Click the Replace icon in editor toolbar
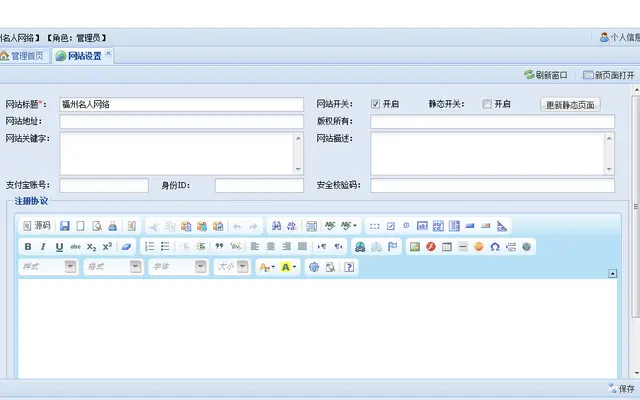 pyautogui.click(x=292, y=226)
